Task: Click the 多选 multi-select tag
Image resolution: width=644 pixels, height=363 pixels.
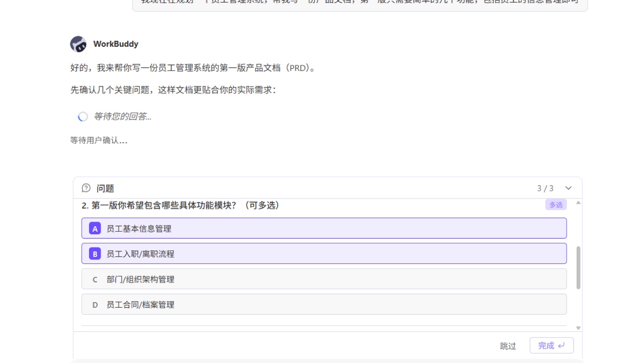Action: pos(556,205)
